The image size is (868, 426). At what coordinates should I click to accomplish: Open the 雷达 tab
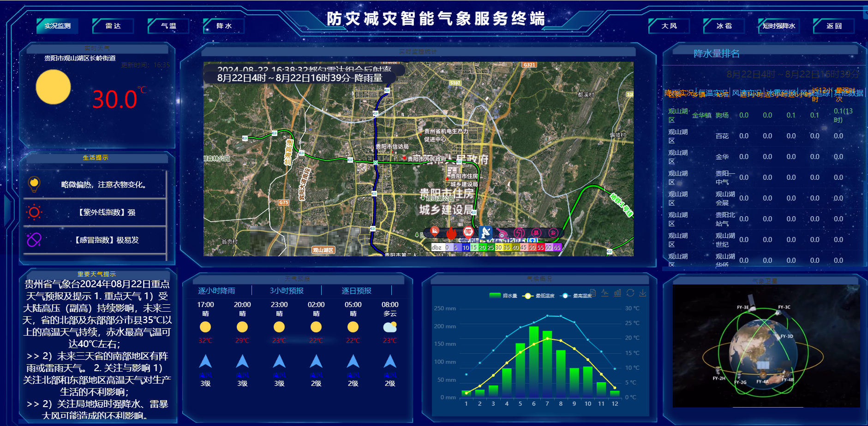(113, 26)
